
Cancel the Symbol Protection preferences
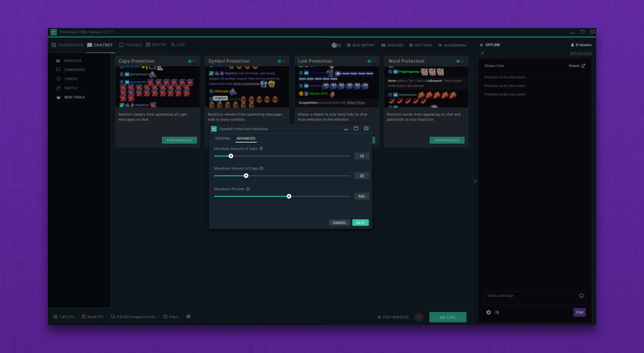coord(339,222)
